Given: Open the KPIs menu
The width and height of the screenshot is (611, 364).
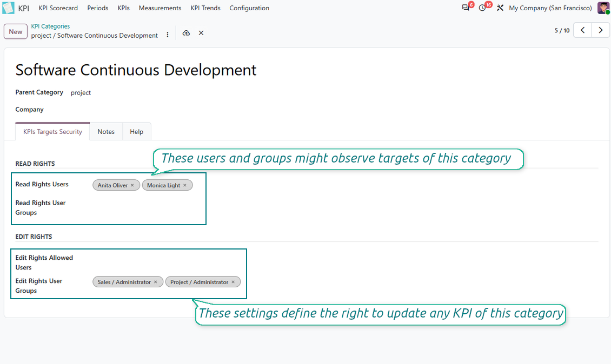Looking at the screenshot, I should [x=123, y=8].
